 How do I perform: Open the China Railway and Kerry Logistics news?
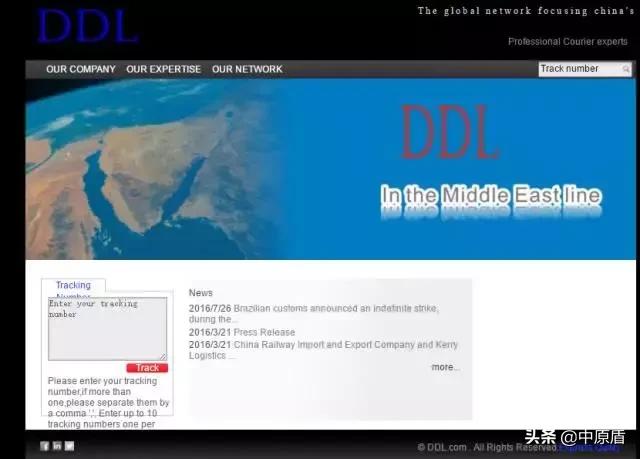323,350
